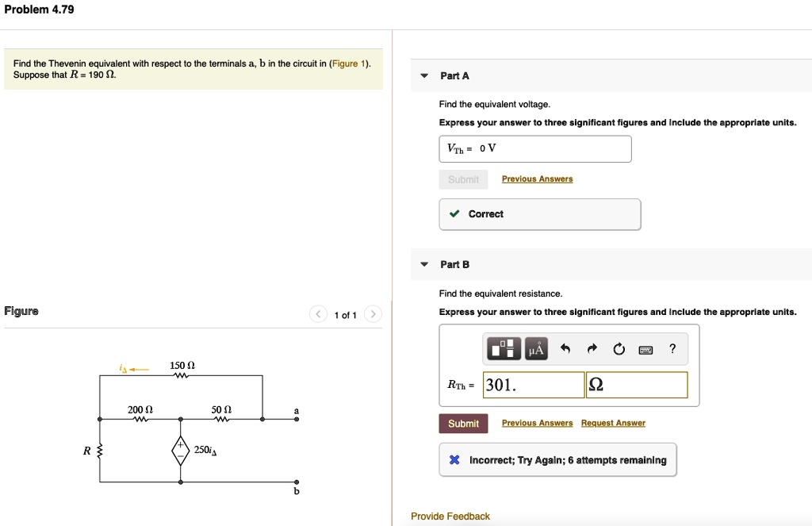Click the undo arrow icon
The image size is (812, 526).
[x=565, y=348]
